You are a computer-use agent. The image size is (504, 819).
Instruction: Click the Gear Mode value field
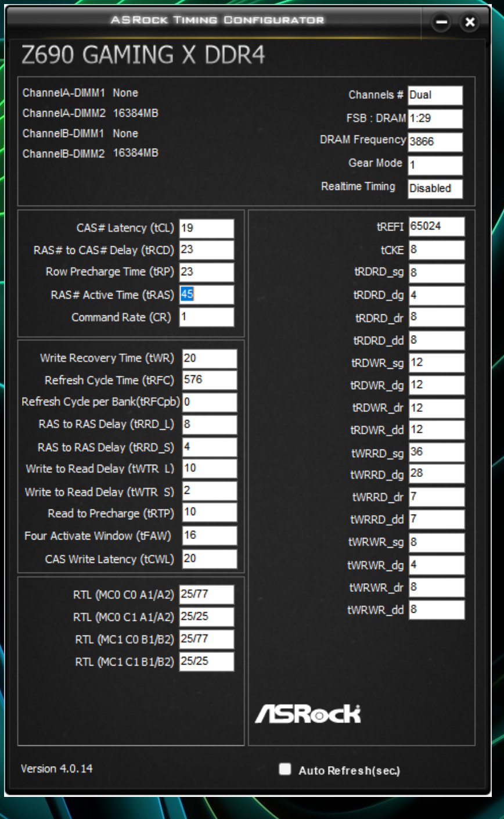[x=435, y=165]
